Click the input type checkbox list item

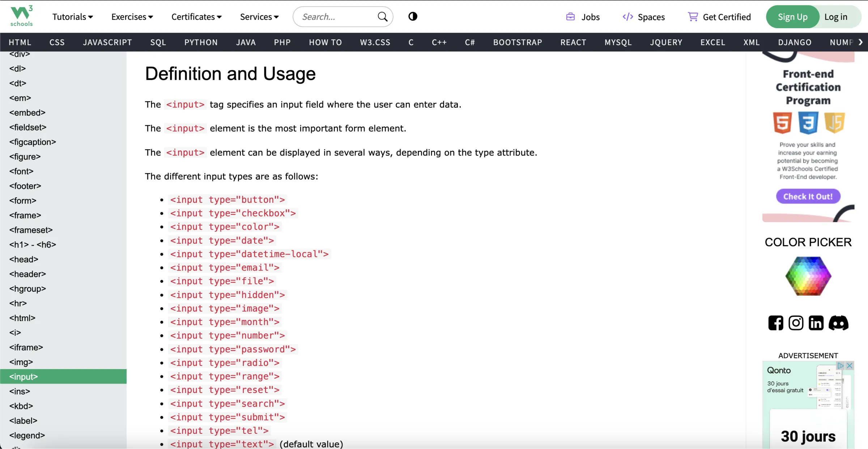coord(233,213)
